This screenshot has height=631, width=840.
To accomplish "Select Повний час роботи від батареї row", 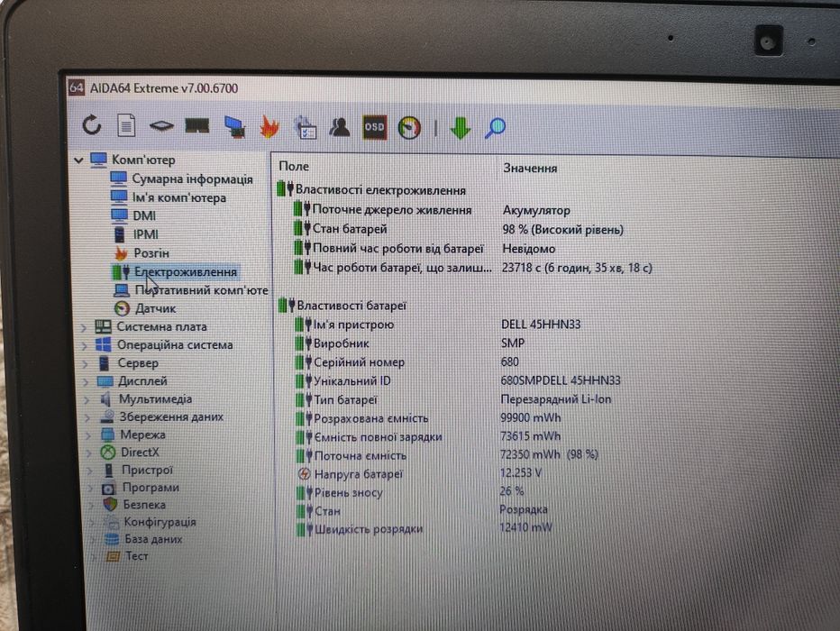I will pyautogui.click(x=425, y=249).
